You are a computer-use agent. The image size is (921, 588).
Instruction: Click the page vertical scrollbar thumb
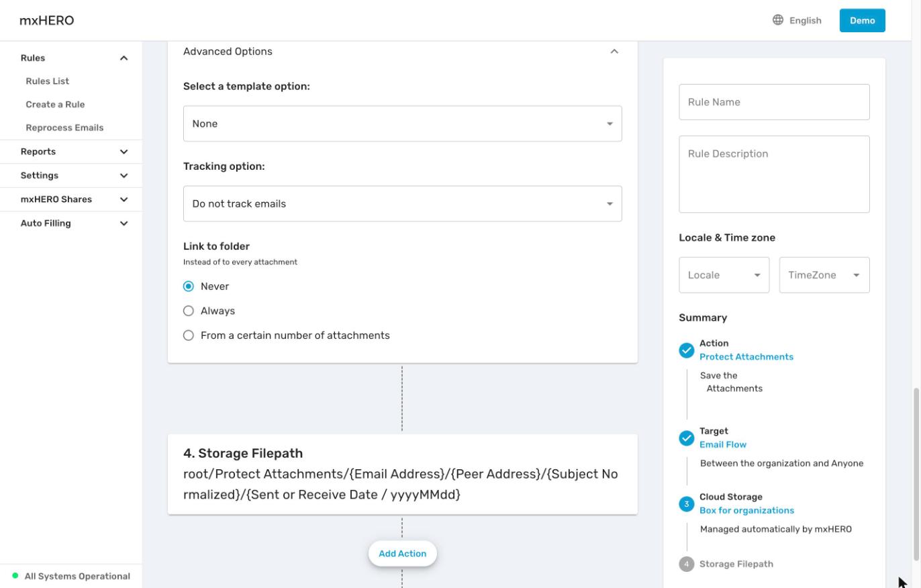916,473
